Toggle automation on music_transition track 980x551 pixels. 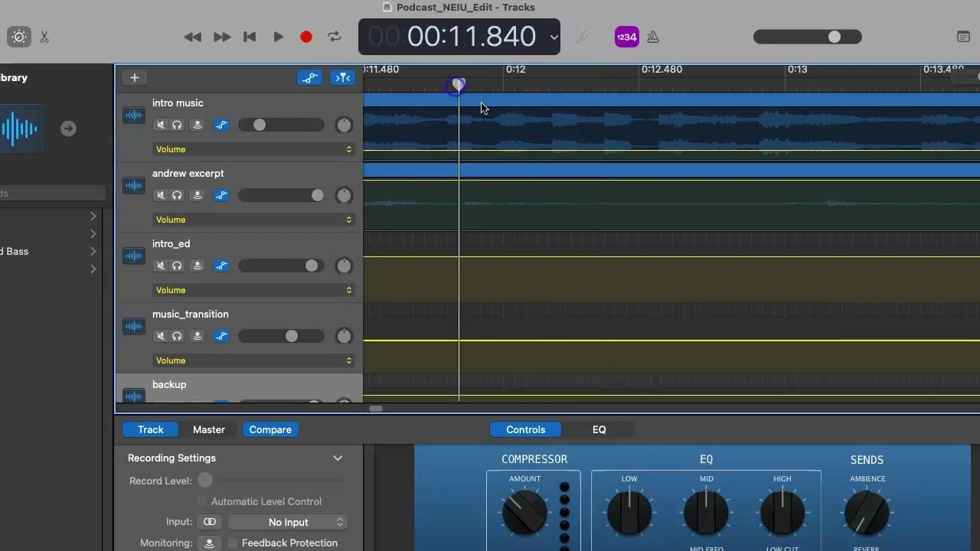click(x=221, y=336)
